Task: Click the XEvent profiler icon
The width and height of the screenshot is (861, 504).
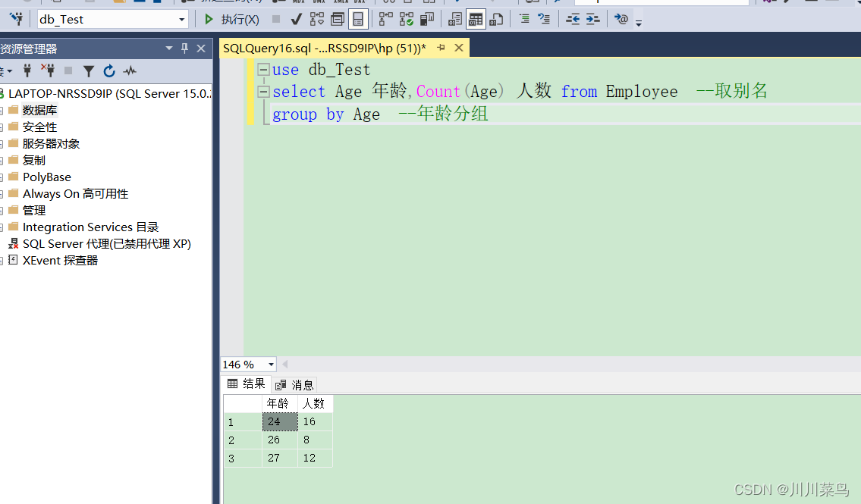Action: [13, 260]
